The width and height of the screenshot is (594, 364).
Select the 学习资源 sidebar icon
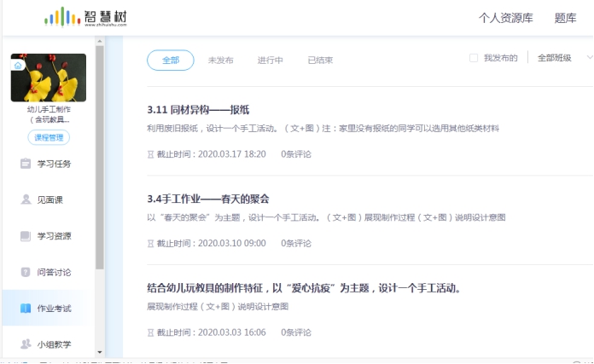[26, 236]
